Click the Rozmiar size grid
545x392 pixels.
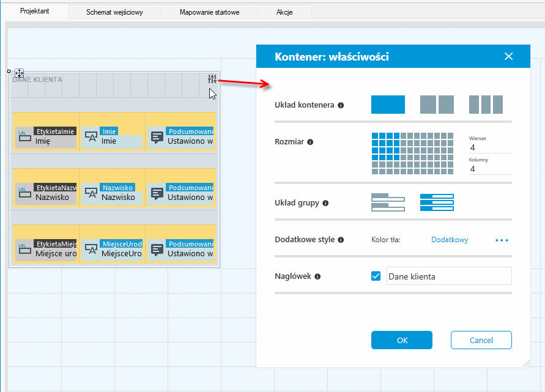click(x=413, y=153)
